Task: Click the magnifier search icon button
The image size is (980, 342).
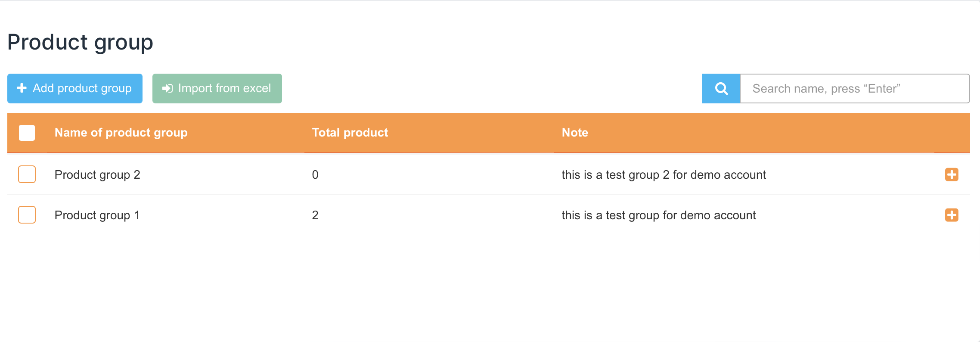Action: pyautogui.click(x=721, y=89)
